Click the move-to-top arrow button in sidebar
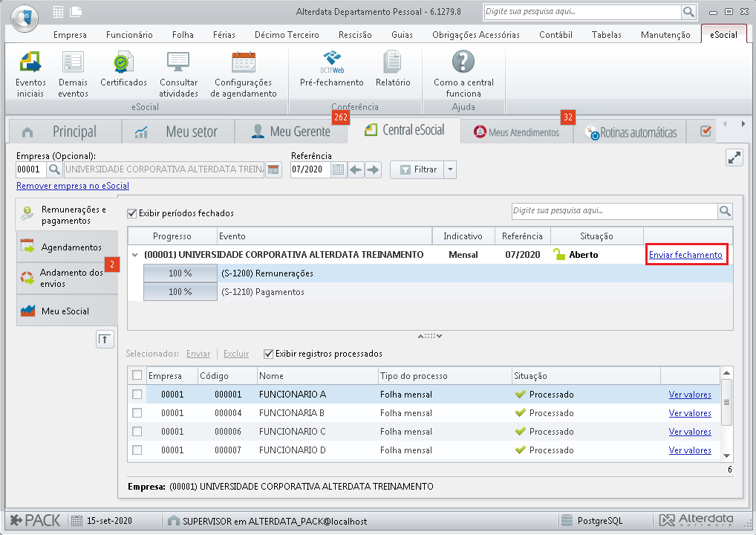Image resolution: width=756 pixels, height=535 pixels. tap(105, 339)
